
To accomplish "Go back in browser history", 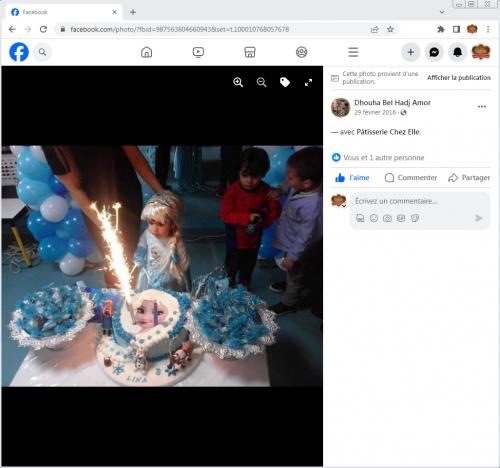I will [12, 29].
